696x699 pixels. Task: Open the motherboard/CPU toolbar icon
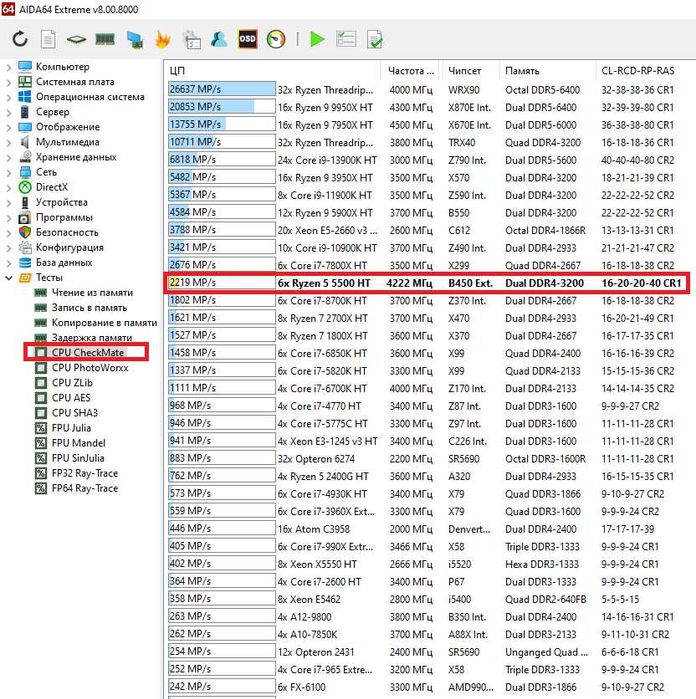click(x=76, y=40)
